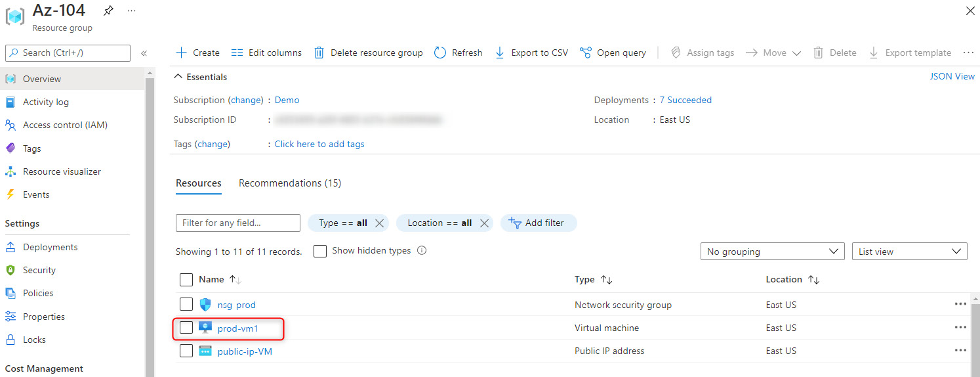Open more options for prod-vm1 row
Screen dimensions: 980x377
point(960,327)
